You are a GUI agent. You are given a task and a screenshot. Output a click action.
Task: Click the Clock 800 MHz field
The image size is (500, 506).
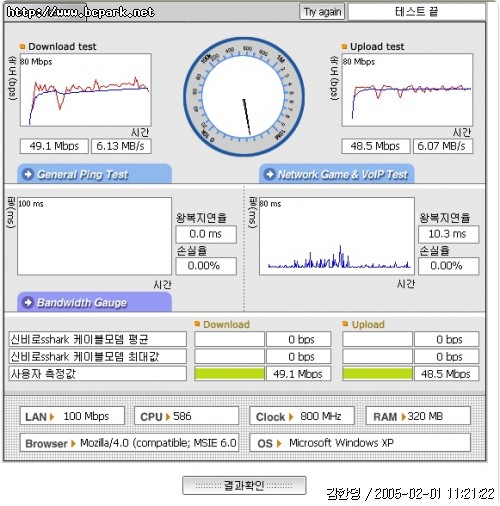[302, 416]
